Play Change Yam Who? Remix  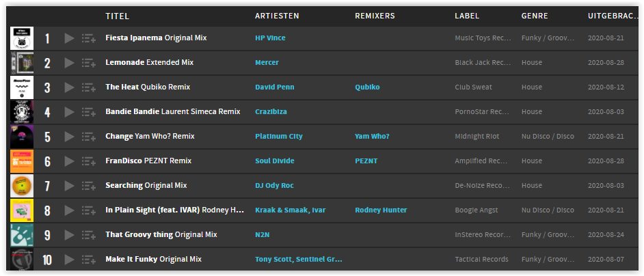(70, 137)
